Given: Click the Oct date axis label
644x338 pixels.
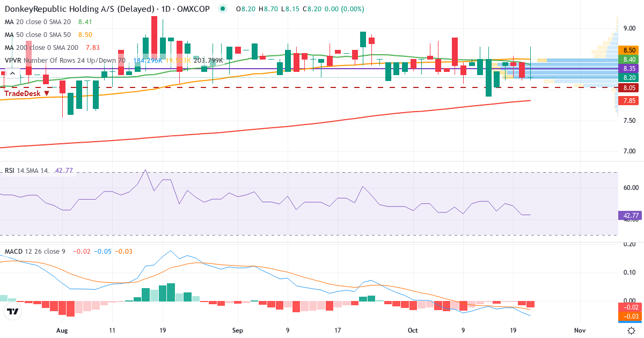Looking at the screenshot, I should 413,331.
